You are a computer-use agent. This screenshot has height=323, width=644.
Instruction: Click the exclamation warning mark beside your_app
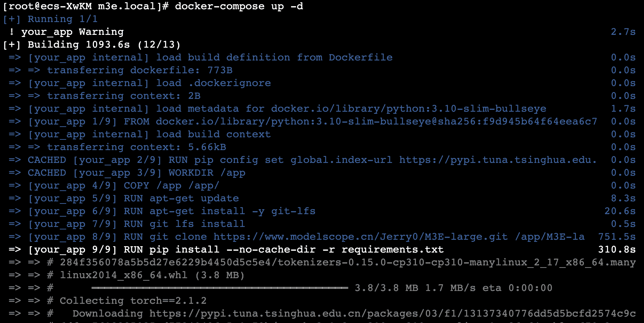12,32
